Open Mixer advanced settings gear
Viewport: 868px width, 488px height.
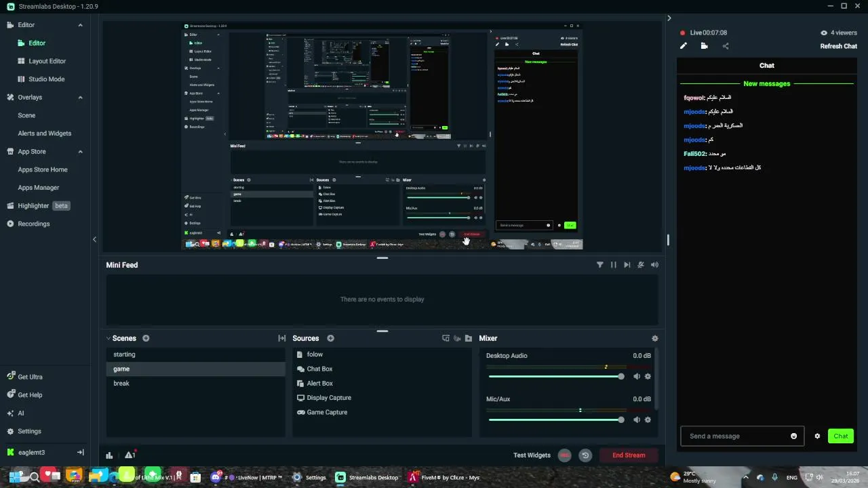pos(654,338)
